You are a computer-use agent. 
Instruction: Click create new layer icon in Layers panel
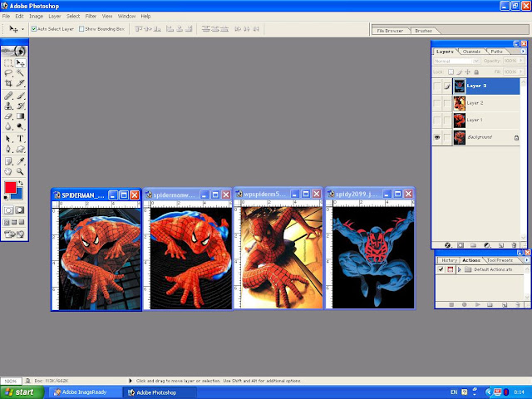(501, 245)
